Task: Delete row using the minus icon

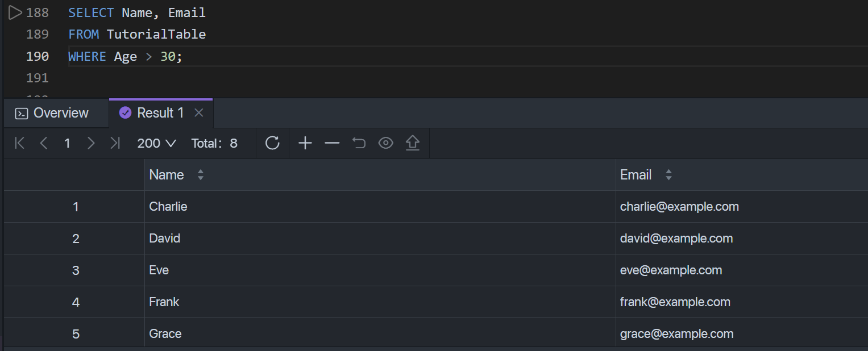Action: [x=332, y=143]
